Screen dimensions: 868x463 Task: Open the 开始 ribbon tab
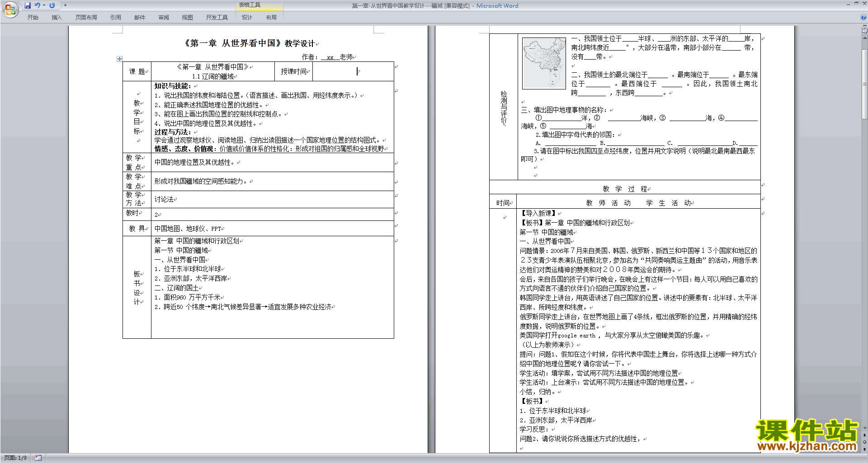pyautogui.click(x=33, y=18)
